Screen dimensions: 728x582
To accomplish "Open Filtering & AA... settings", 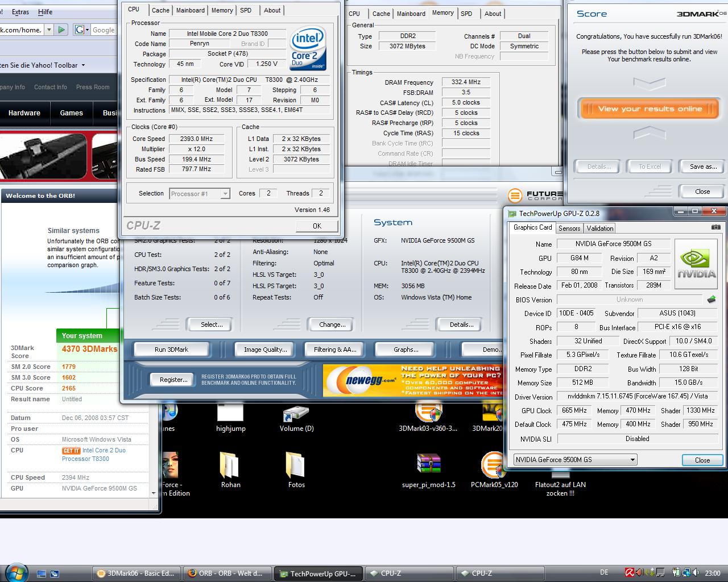I will tap(335, 350).
